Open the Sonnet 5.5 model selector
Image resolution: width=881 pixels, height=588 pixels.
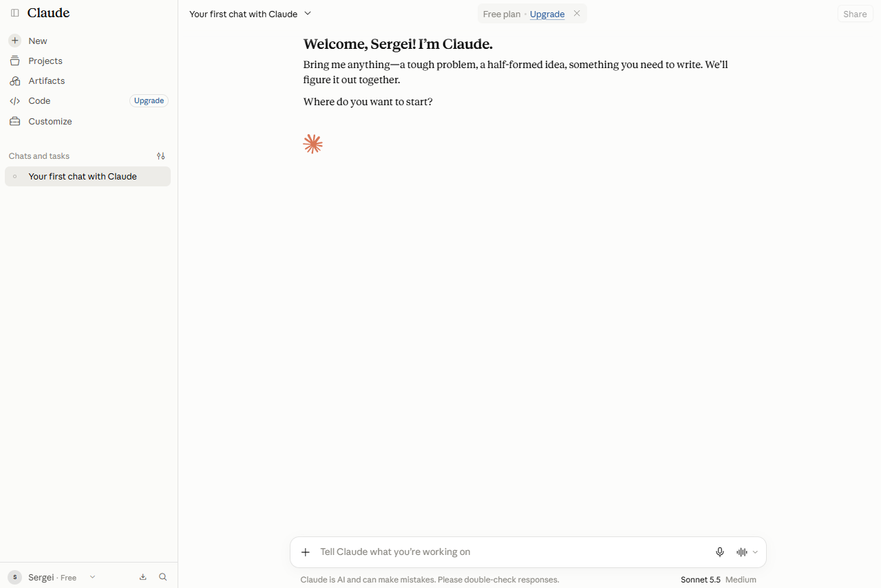[718, 580]
